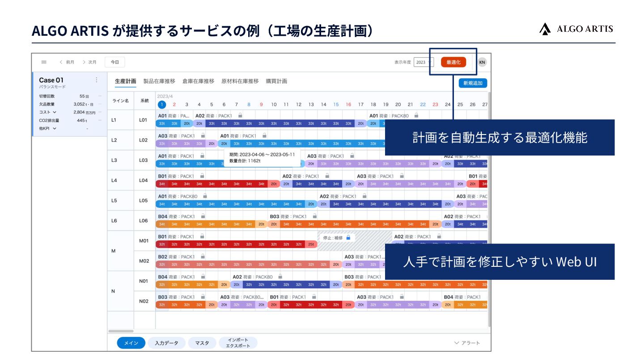The height and width of the screenshot is (362, 644).
Task: Select day 23 in the date header
Action: point(435,104)
